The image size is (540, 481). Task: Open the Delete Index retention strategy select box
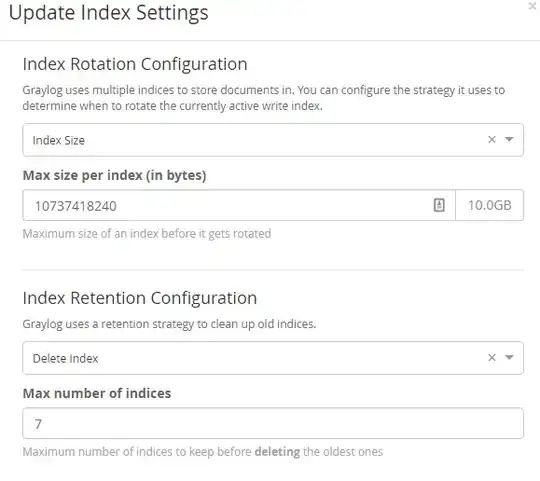pos(273,358)
